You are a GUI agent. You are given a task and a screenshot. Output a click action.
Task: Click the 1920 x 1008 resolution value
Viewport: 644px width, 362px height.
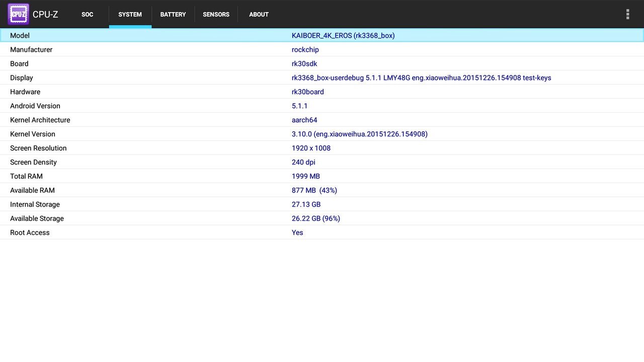click(x=311, y=148)
